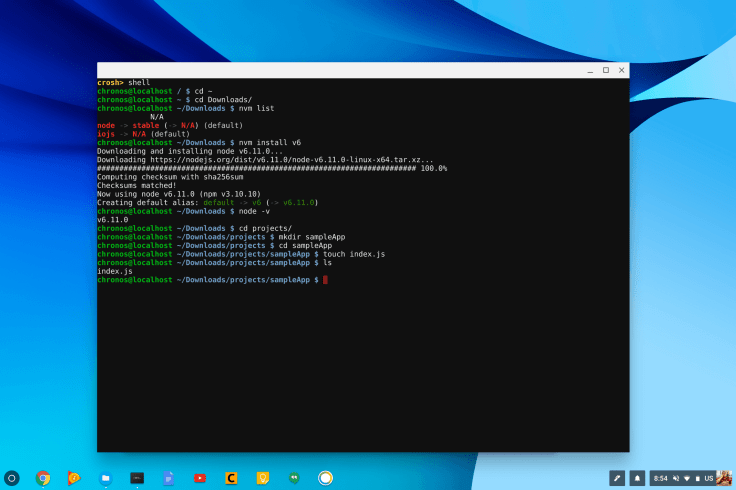
Task: Open the orange C app icon
Action: click(x=230, y=478)
